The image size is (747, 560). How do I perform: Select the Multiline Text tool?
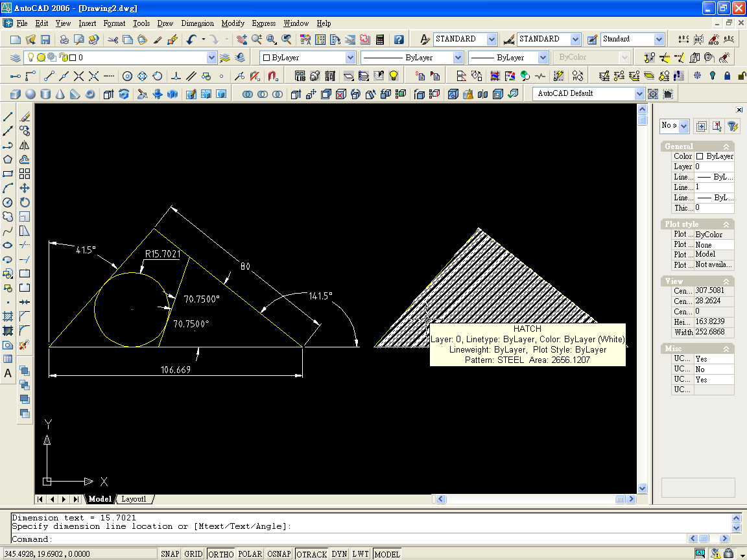click(8, 373)
